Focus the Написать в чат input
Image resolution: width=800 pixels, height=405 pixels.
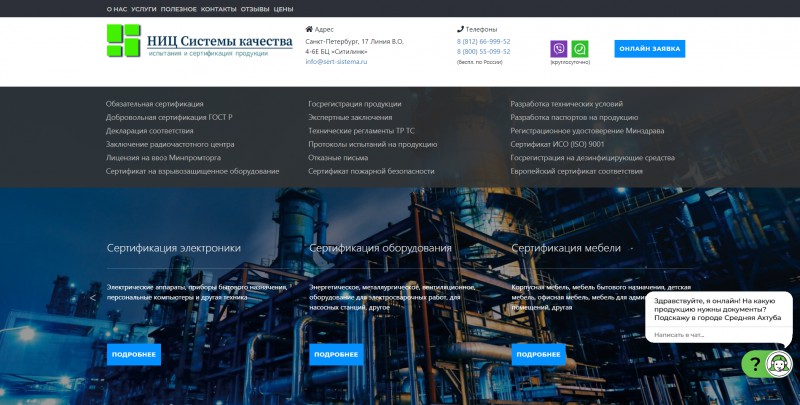click(717, 335)
